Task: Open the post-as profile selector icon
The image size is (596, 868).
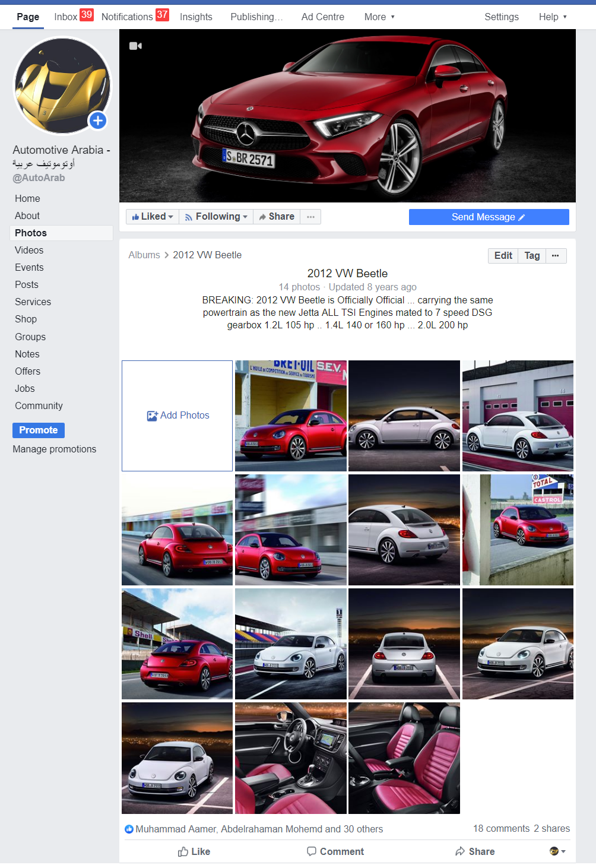Action: [x=557, y=851]
